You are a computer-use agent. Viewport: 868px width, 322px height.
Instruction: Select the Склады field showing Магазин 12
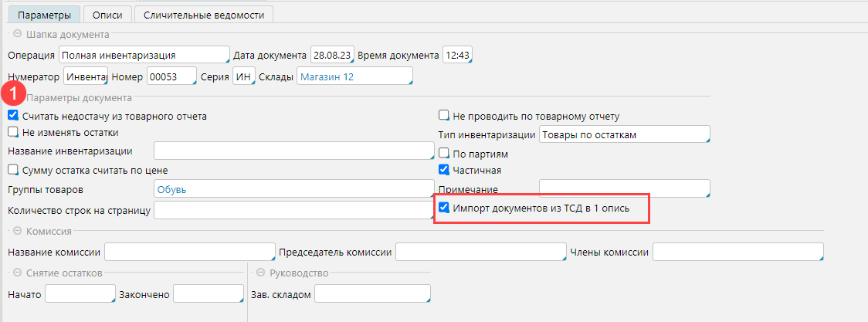(x=354, y=76)
